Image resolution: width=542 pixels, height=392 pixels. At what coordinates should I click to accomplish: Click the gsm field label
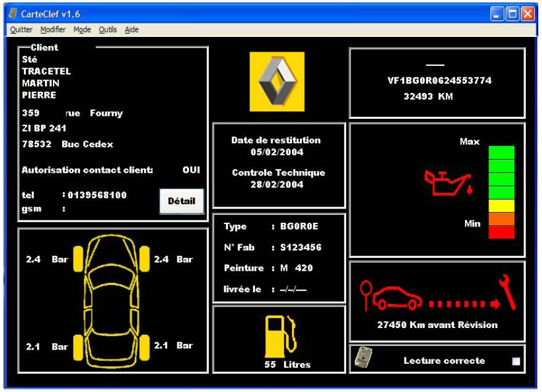pyautogui.click(x=31, y=209)
